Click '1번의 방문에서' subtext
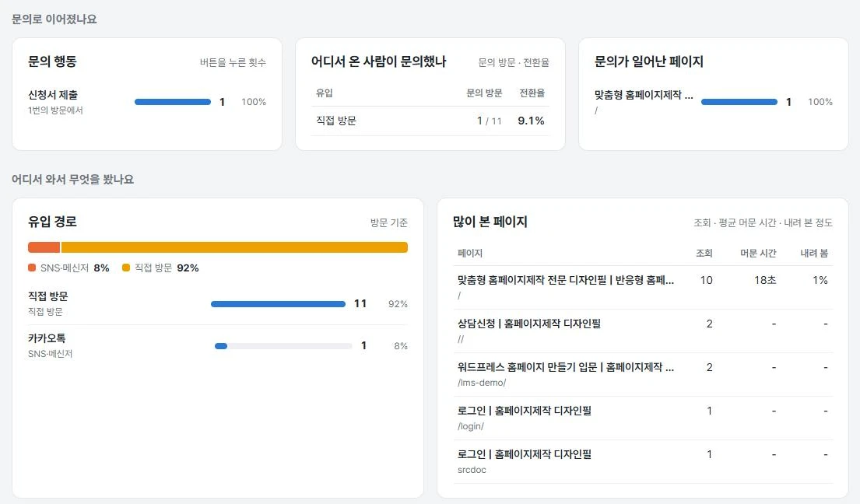The image size is (860, 504). pos(55,110)
